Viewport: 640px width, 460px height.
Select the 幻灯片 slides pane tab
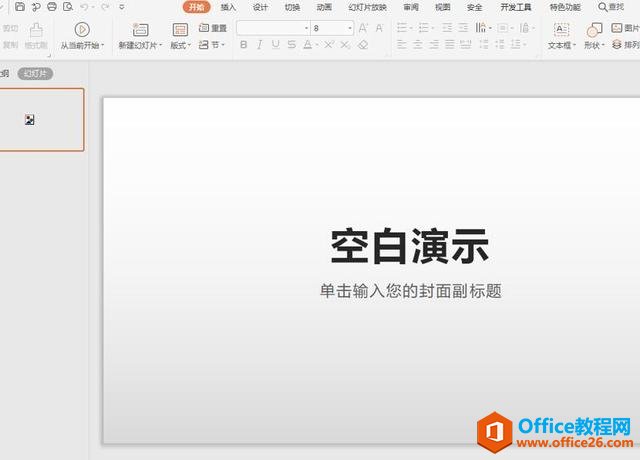click(x=36, y=74)
